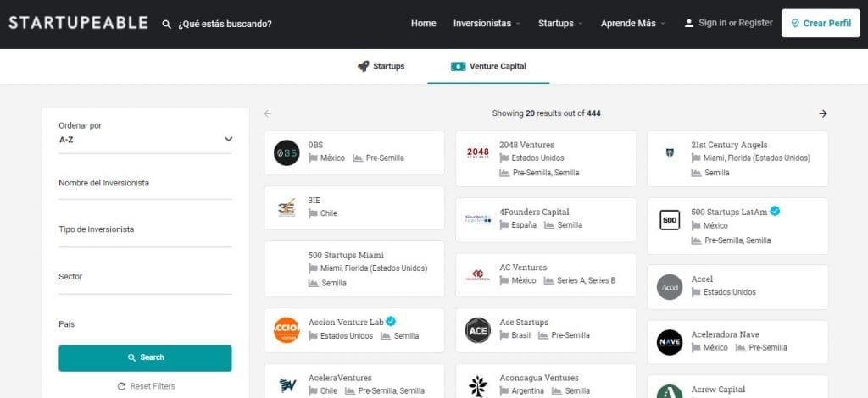
Task: Click the AceleraVentures logo
Action: tap(287, 385)
